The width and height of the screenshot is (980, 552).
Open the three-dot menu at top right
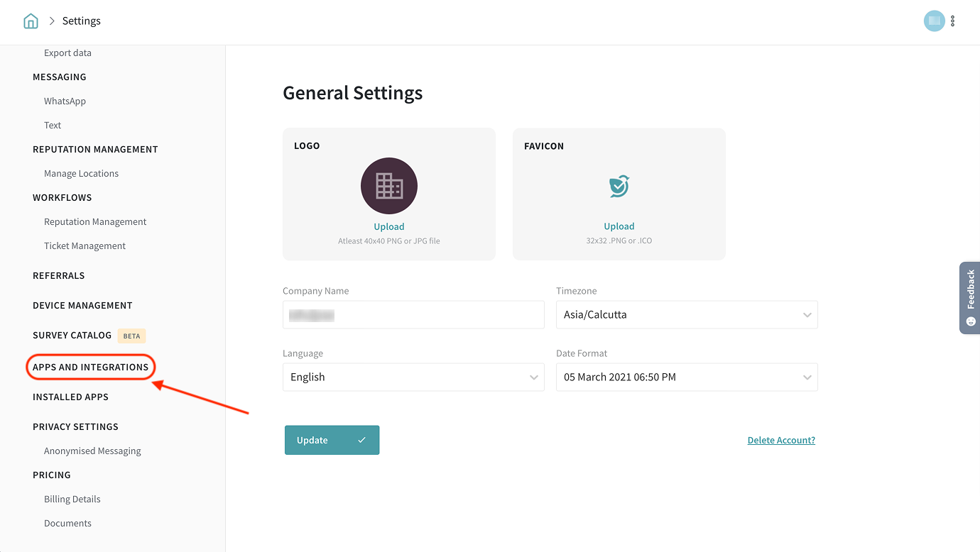pyautogui.click(x=952, y=21)
